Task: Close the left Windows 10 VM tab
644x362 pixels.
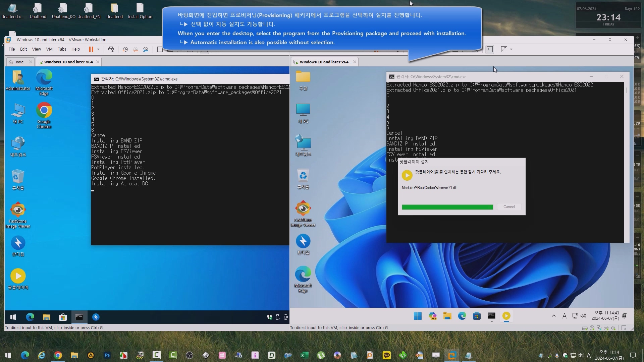Action: point(98,62)
